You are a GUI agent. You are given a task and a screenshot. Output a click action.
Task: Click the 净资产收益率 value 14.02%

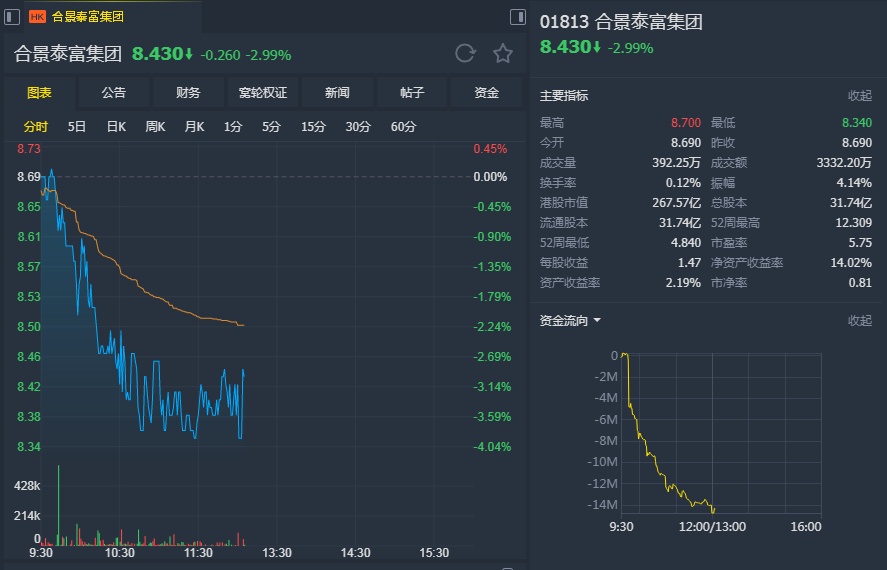pos(851,262)
